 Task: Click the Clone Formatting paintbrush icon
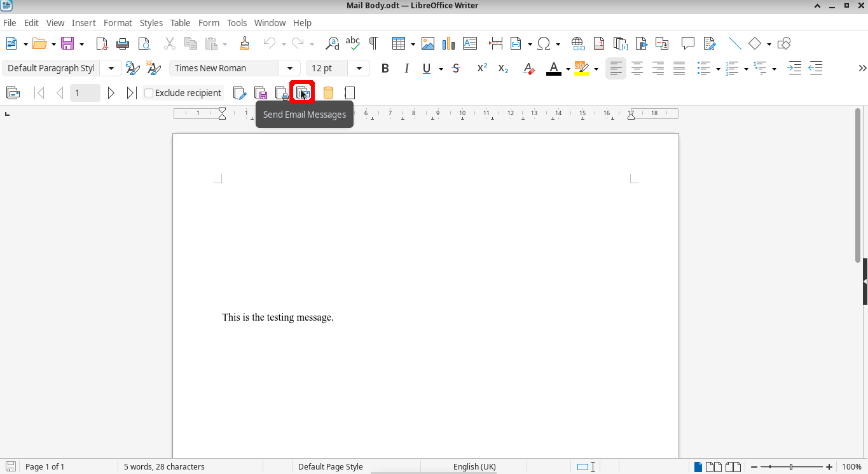[244, 43]
